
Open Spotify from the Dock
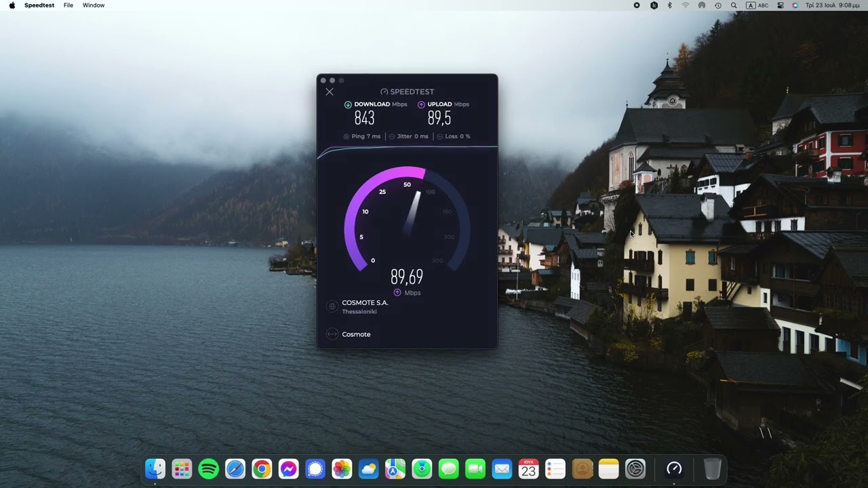[x=209, y=468]
